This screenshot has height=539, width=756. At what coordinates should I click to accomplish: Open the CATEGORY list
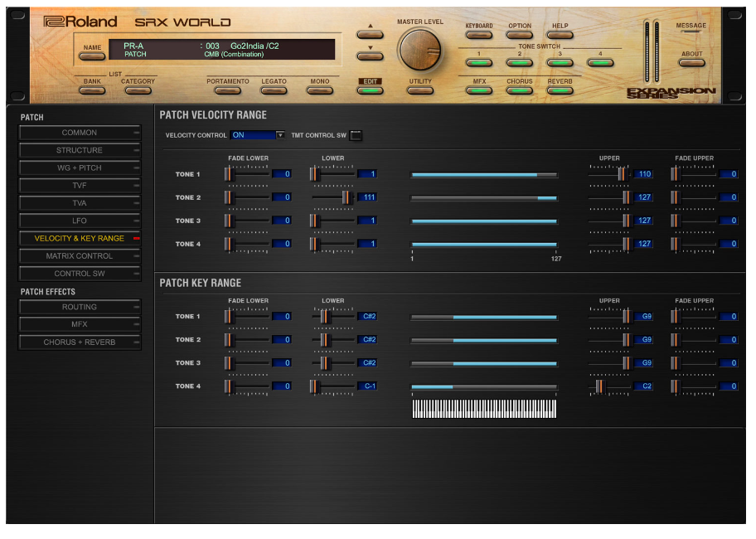138,90
